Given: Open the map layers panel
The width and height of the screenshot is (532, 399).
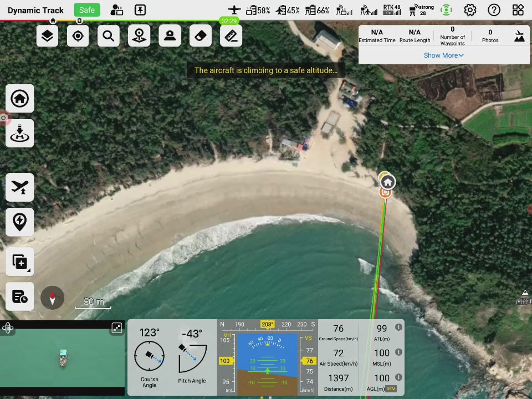Looking at the screenshot, I should click(48, 36).
